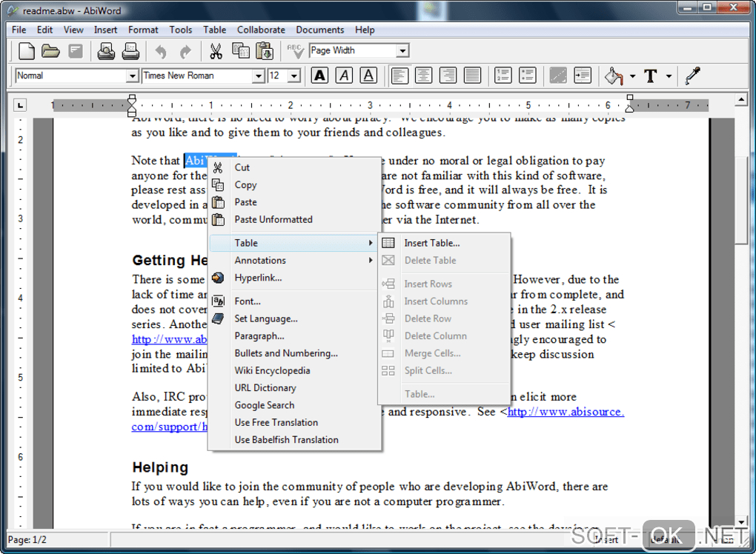This screenshot has height=554, width=756.
Task: Expand the Annotations submenu
Action: point(371,260)
